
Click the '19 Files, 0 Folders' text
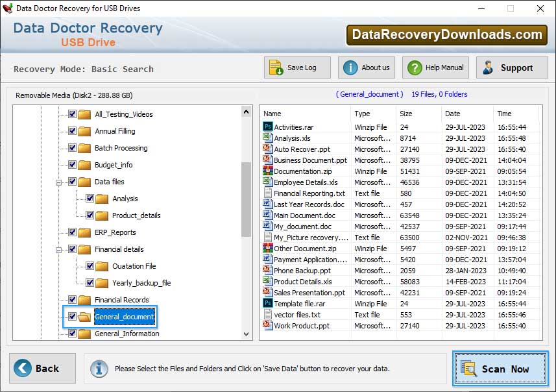[439, 94]
